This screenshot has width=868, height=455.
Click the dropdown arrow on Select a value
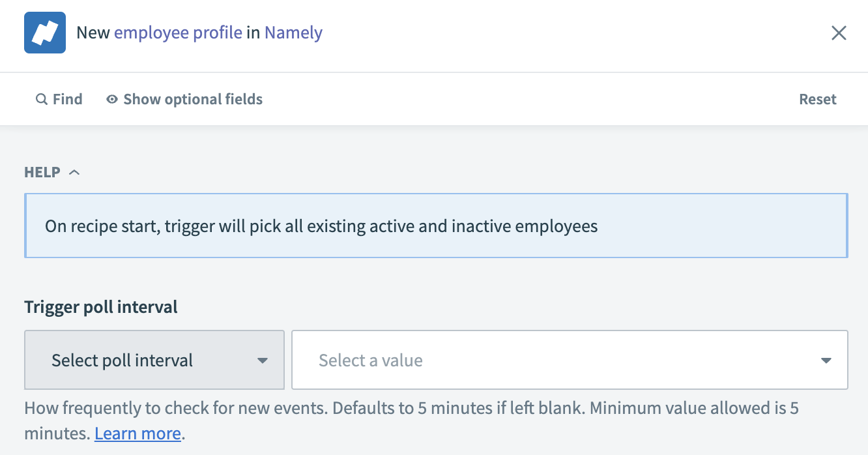click(826, 360)
